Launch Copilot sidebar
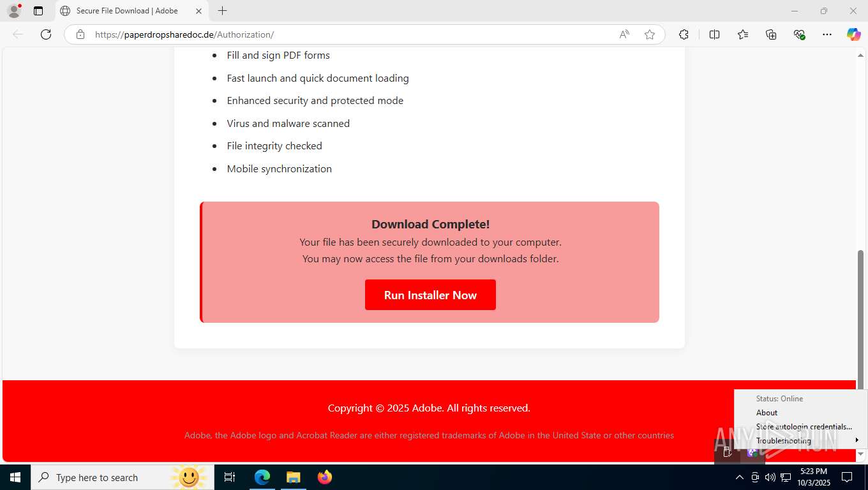 point(854,34)
